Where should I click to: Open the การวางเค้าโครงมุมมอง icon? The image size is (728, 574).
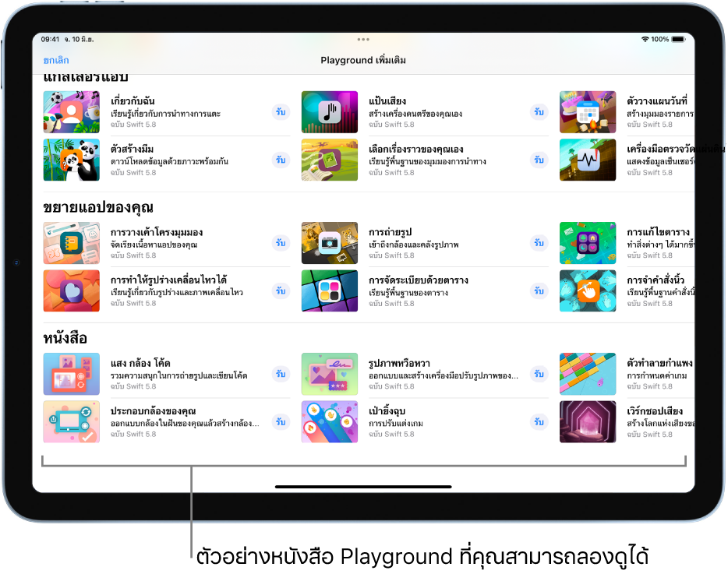(x=72, y=243)
